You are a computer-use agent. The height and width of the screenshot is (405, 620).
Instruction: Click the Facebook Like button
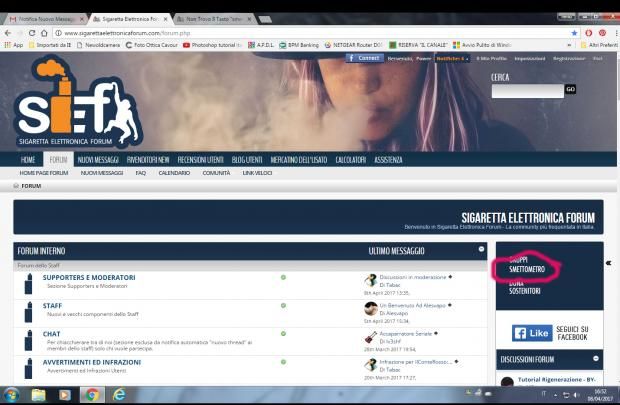coord(532,333)
